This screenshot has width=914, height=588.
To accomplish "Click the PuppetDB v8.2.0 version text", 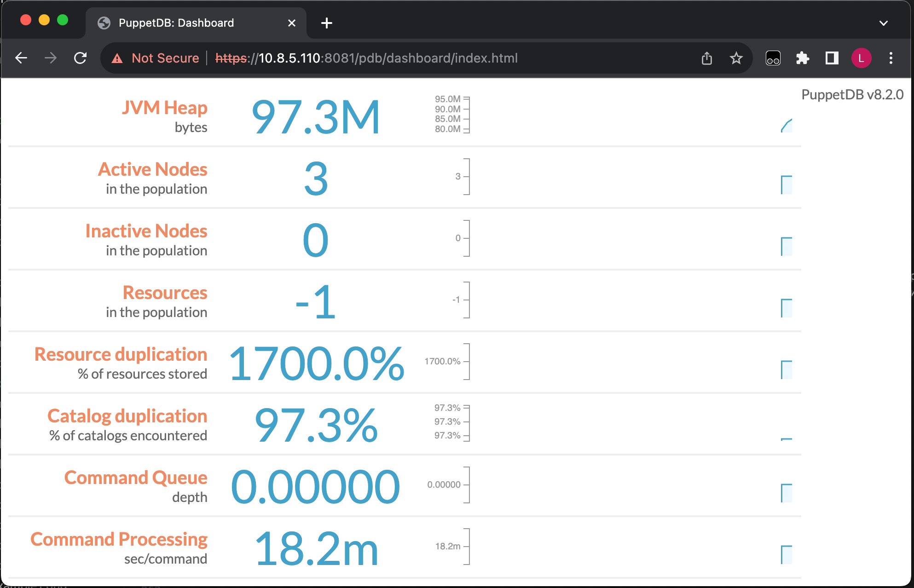I will pos(852,94).
